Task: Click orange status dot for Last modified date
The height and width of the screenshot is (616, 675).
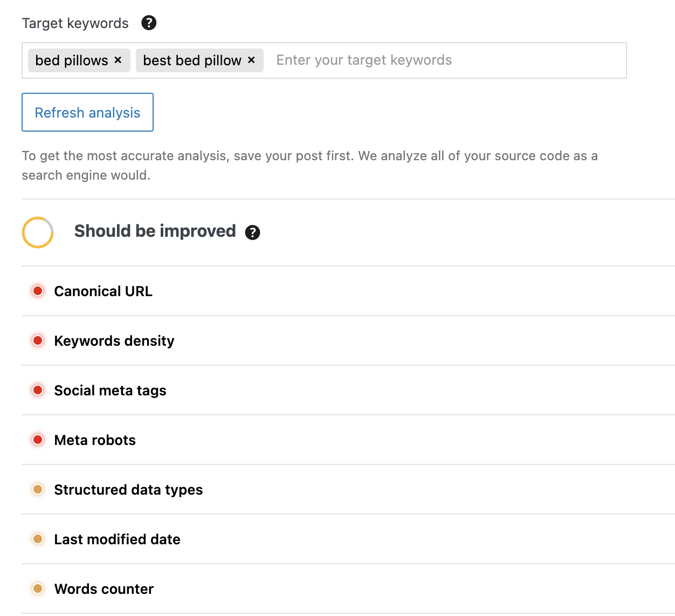Action: pyautogui.click(x=38, y=539)
